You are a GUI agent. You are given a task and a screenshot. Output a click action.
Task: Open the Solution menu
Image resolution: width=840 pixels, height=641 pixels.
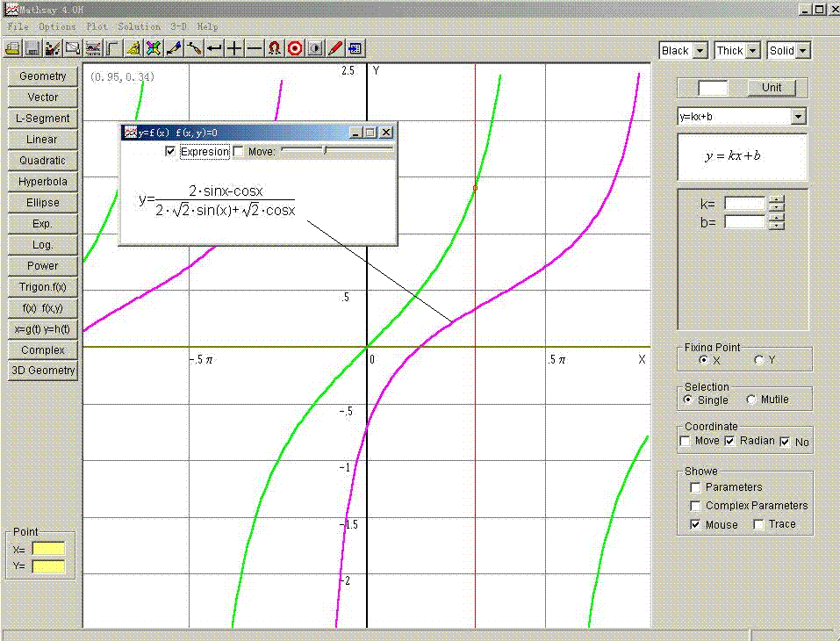click(x=140, y=26)
